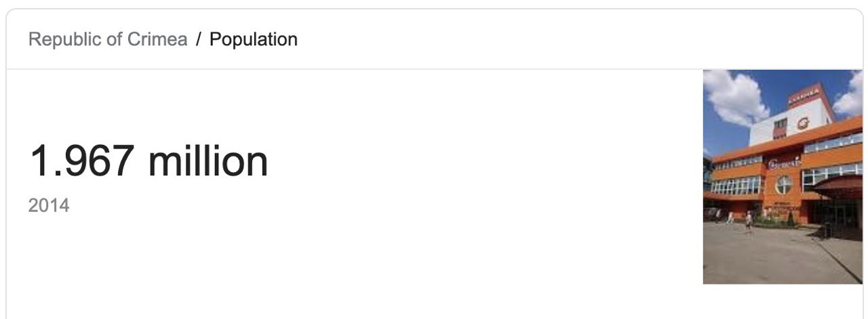
Task: Click the pedestrian walking across the plaza
Action: click(748, 221)
